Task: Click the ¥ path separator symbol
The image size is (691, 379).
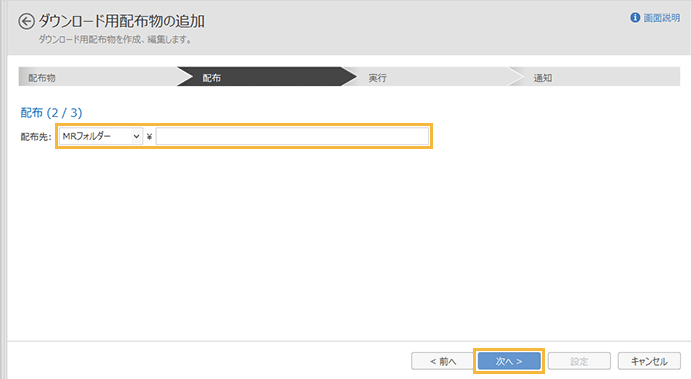Action: (149, 137)
